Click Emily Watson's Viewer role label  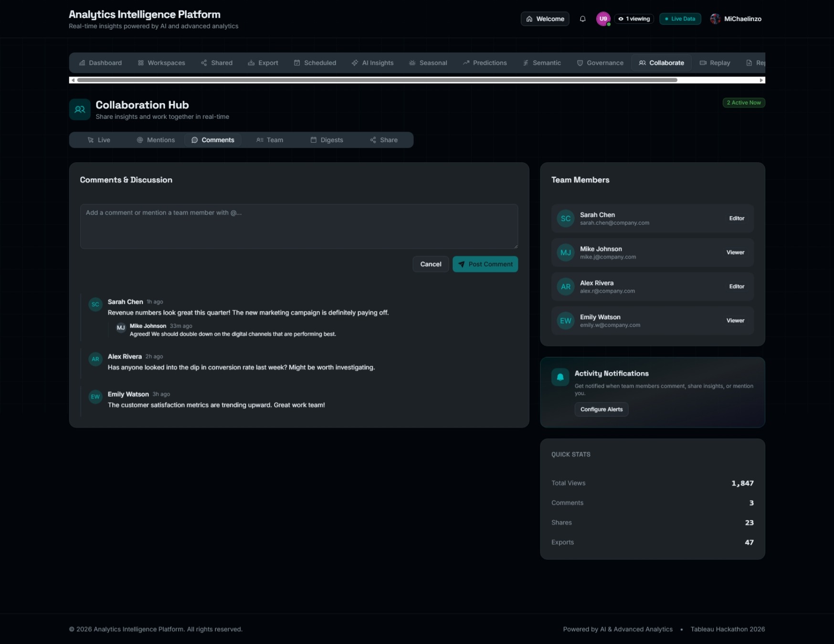click(x=735, y=321)
